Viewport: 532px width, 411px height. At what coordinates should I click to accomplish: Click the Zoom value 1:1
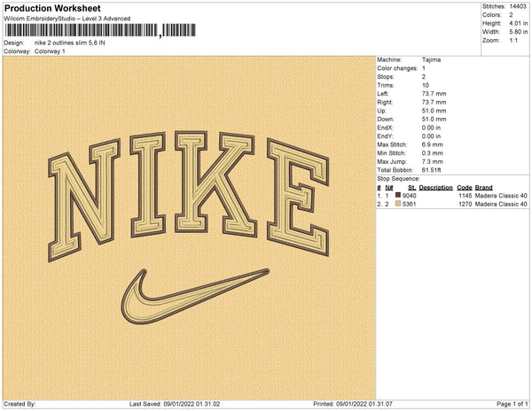tap(513, 41)
